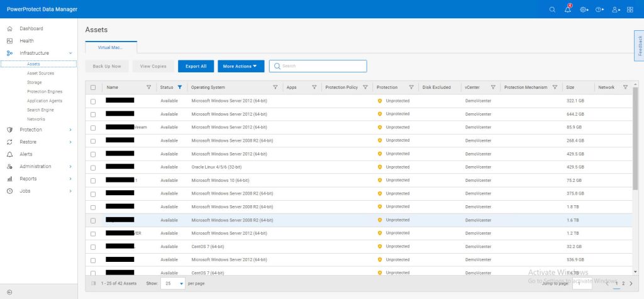Check the box for the Oracle Linux row
Viewport: 644px width, 299px height.
point(93,167)
